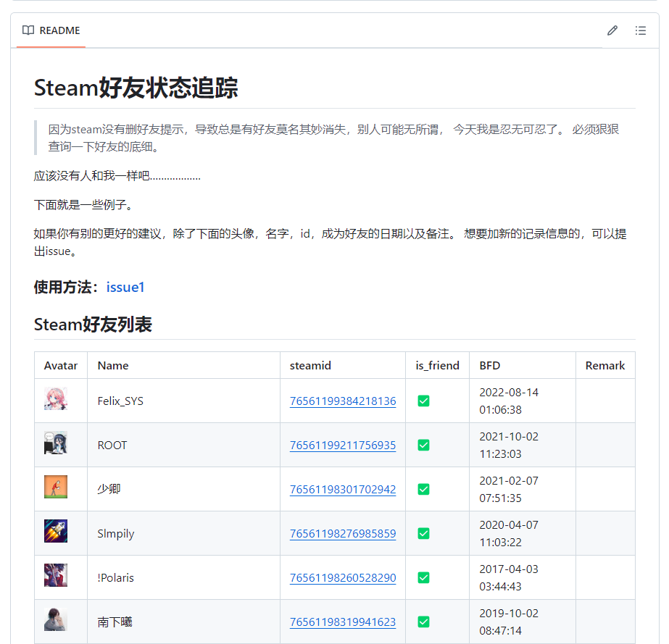Click the name cell ROOT
Screen dimensions: 669x644
click(112, 446)
